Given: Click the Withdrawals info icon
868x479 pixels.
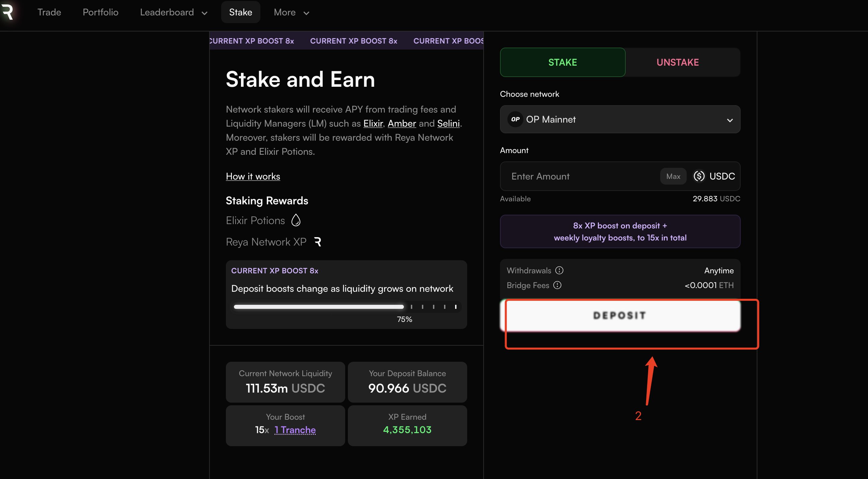Looking at the screenshot, I should 559,271.
